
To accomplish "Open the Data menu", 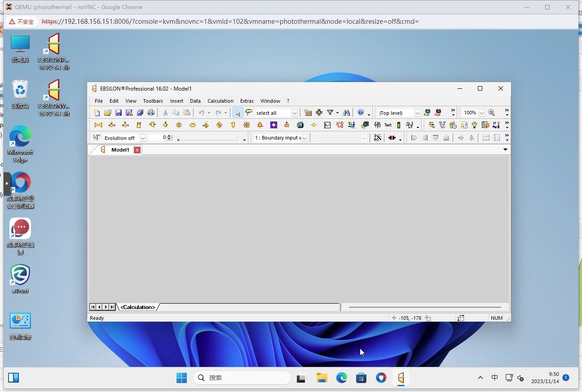I will pyautogui.click(x=195, y=101).
